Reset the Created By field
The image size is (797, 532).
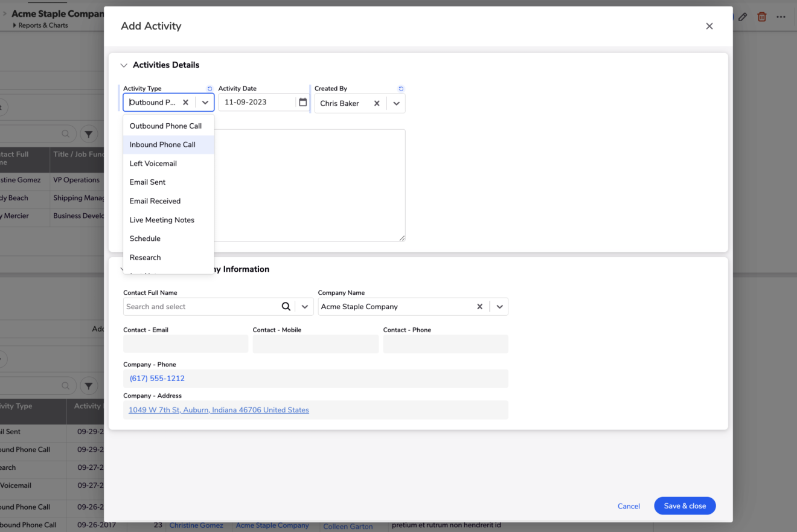click(x=401, y=89)
